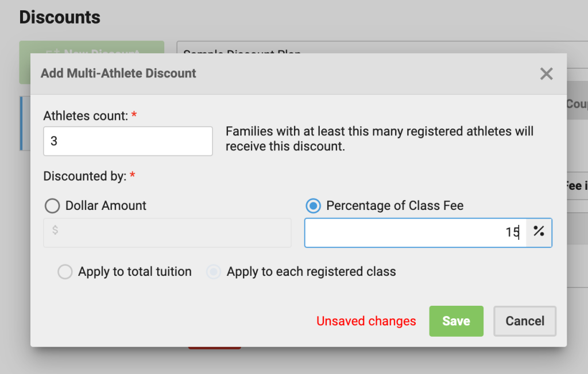Click the Discounted by label
Viewport: 588px width, 374px height.
pyautogui.click(x=85, y=177)
